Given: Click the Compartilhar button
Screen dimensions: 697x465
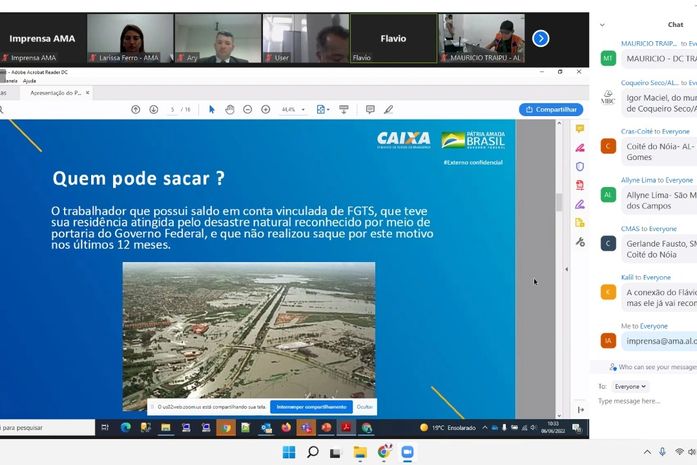Looking at the screenshot, I should (x=551, y=109).
